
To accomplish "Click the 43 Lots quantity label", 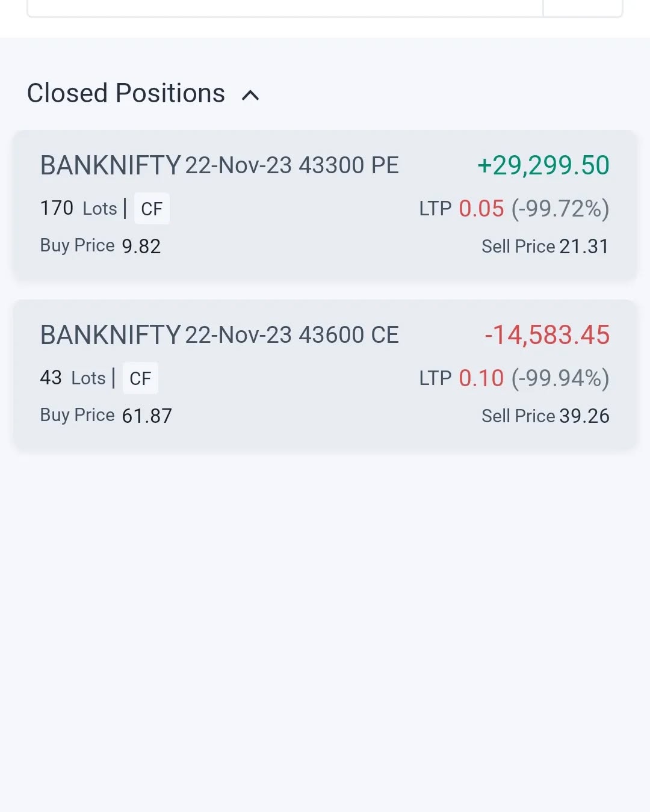I will [x=72, y=378].
